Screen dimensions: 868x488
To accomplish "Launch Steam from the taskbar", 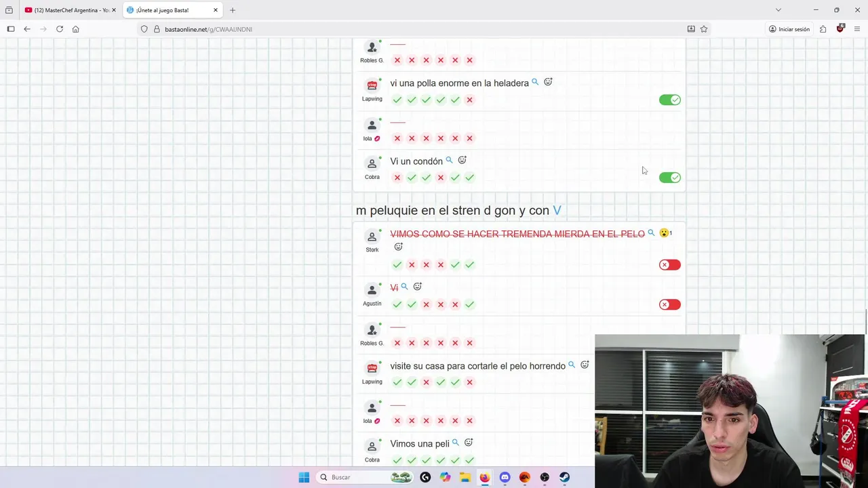I will tap(564, 477).
